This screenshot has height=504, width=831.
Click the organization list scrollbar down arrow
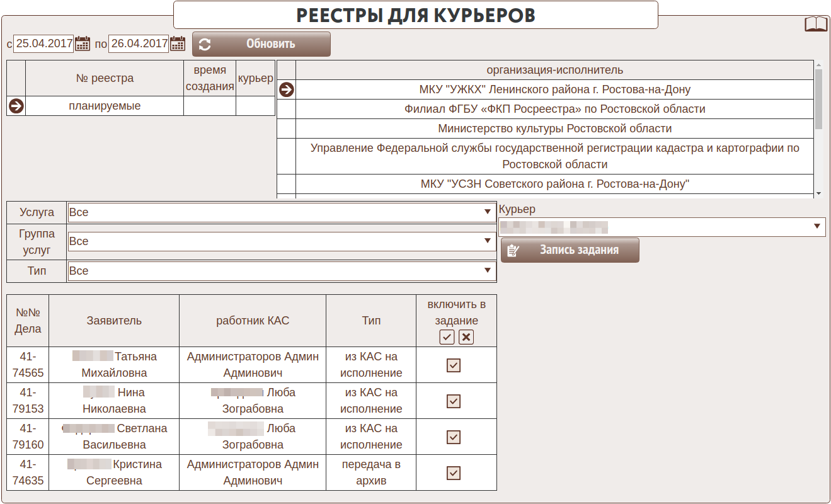pos(818,193)
